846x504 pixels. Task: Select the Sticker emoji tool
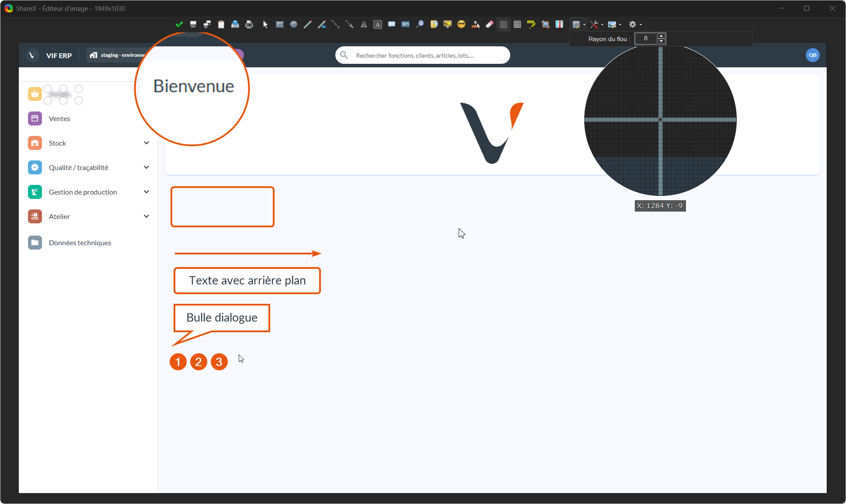point(461,24)
